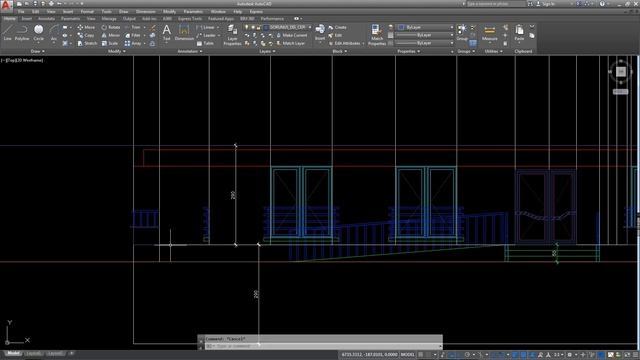Click the Stretch tool
The width and height of the screenshot is (640, 360).
pos(87,43)
